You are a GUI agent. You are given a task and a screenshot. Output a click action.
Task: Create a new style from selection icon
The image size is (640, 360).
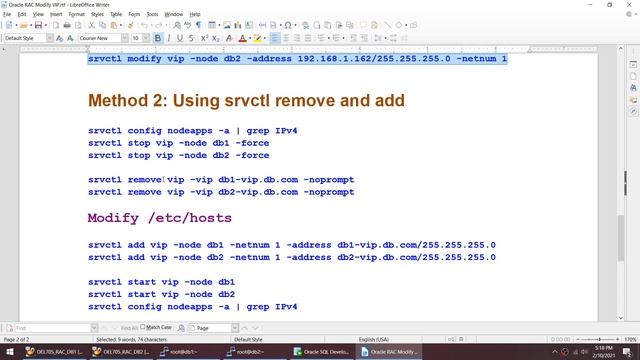pyautogui.click(x=71, y=38)
